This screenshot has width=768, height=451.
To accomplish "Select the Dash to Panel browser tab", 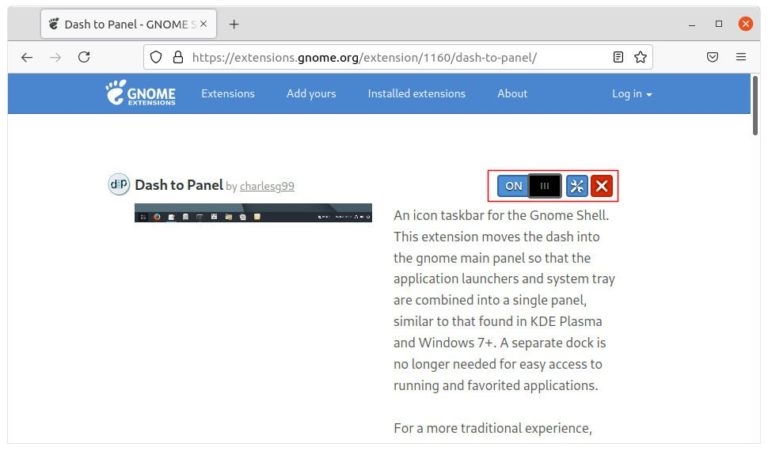I will [128, 24].
